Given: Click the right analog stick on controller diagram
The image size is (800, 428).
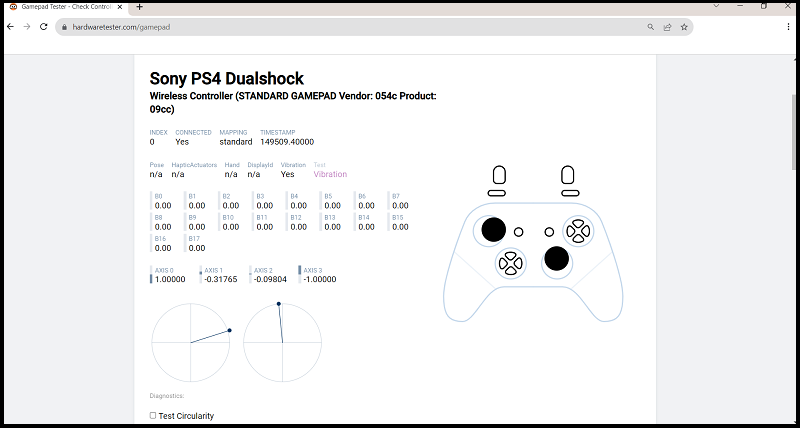Looking at the screenshot, I should pyautogui.click(x=556, y=258).
